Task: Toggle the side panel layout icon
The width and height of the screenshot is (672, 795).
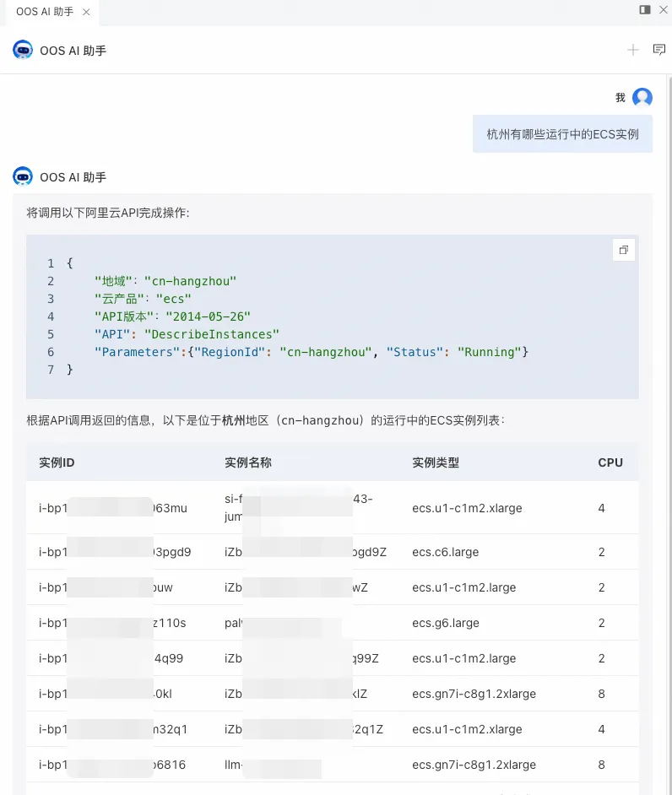Action: tap(645, 9)
